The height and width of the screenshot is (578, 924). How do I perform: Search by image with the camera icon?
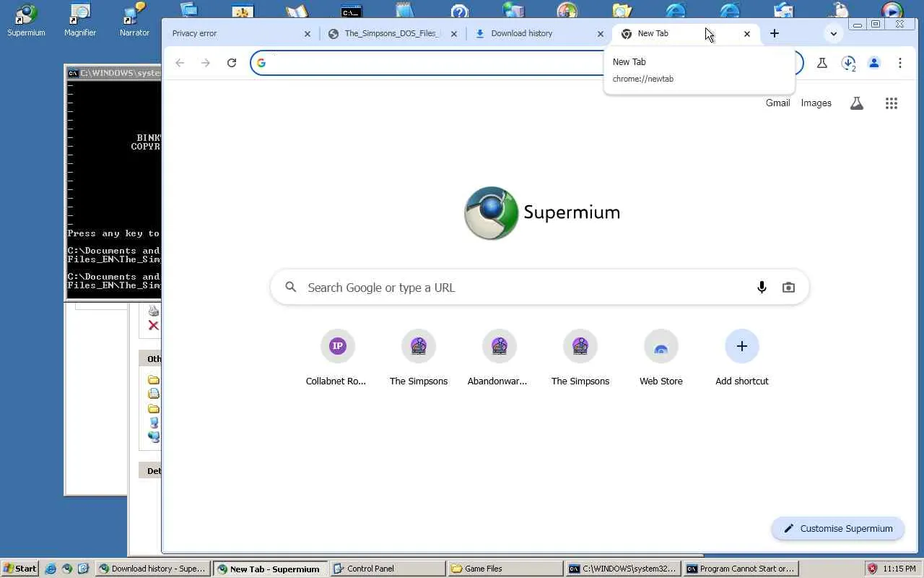pos(788,288)
